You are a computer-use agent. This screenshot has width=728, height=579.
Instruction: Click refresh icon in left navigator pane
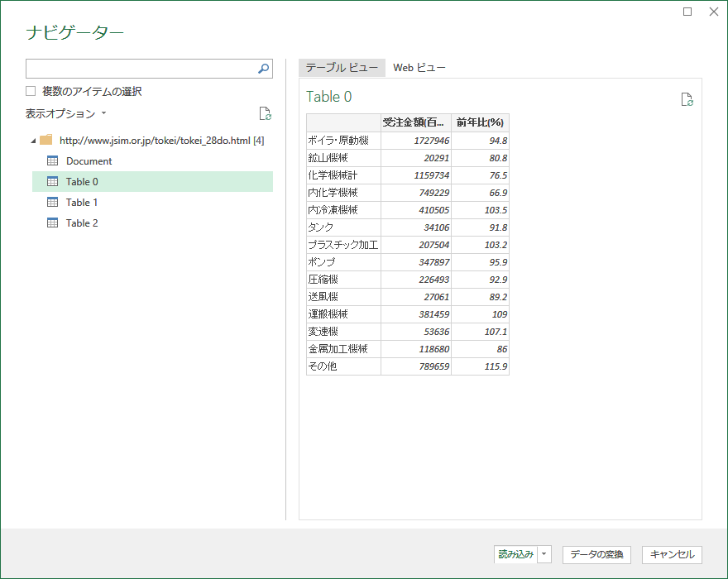(265, 114)
